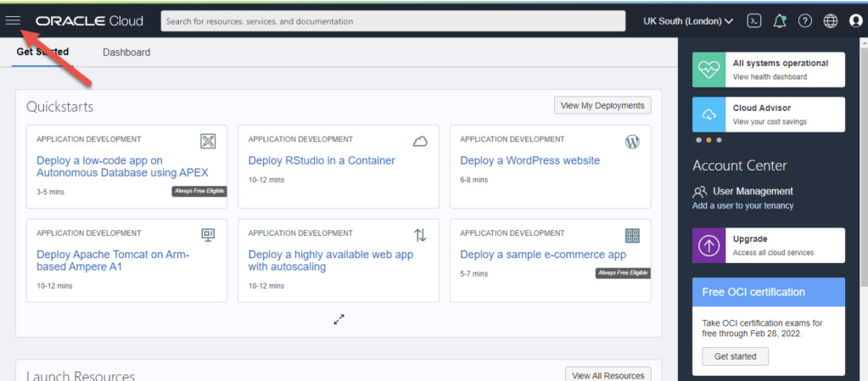868x381 pixels.
Task: Open the help question mark icon
Action: (805, 21)
